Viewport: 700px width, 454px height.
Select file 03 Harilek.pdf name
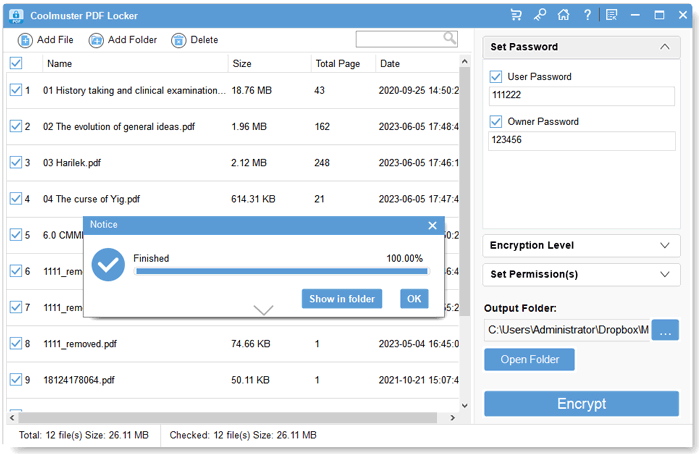pos(72,162)
